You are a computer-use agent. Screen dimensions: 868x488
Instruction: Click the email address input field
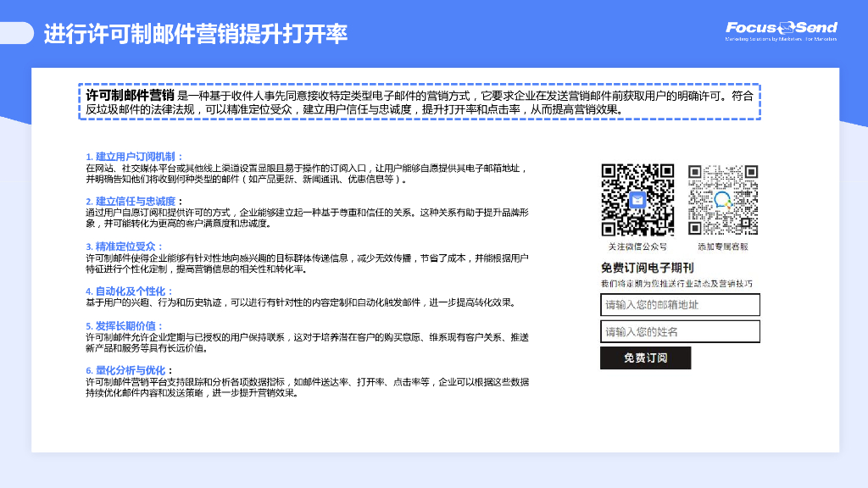[680, 305]
